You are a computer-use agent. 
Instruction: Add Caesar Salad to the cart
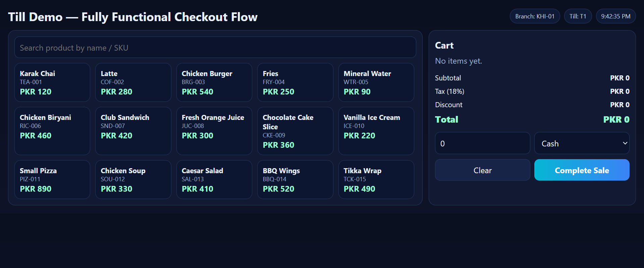tap(214, 180)
